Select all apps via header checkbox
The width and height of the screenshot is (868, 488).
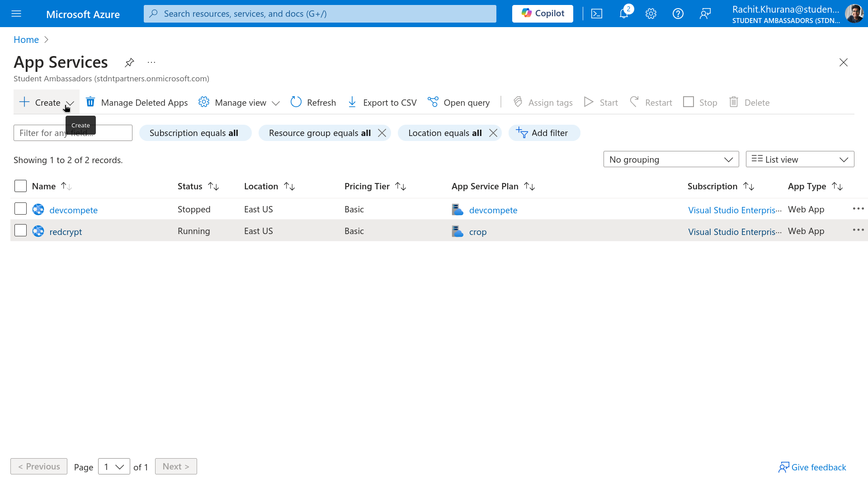[20, 186]
